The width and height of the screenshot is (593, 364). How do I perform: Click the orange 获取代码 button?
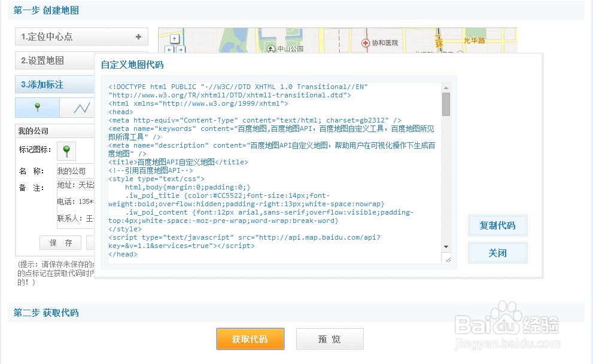(250, 339)
